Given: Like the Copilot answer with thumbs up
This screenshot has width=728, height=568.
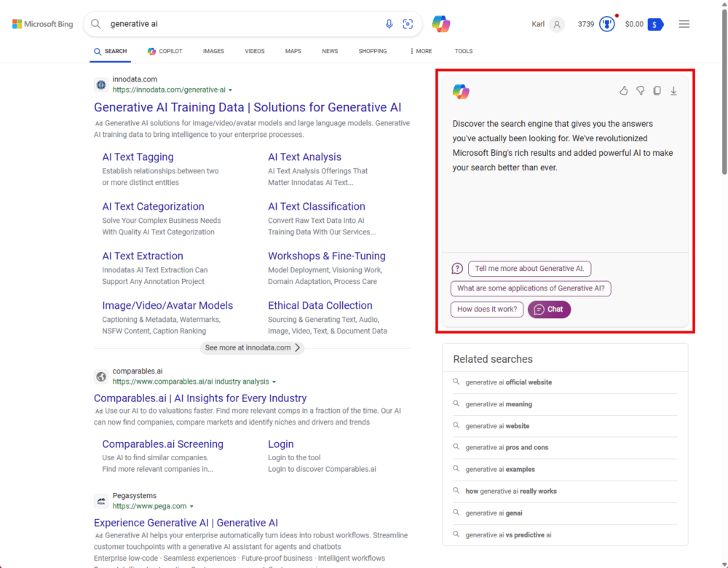Looking at the screenshot, I should click(624, 90).
